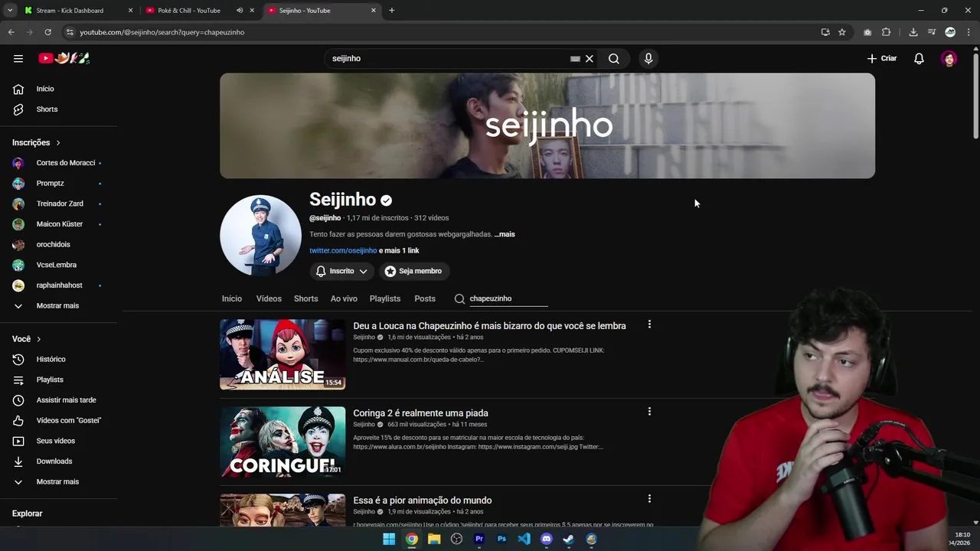Switch to channel Início tab
This screenshot has width=980, height=551.
[232, 298]
